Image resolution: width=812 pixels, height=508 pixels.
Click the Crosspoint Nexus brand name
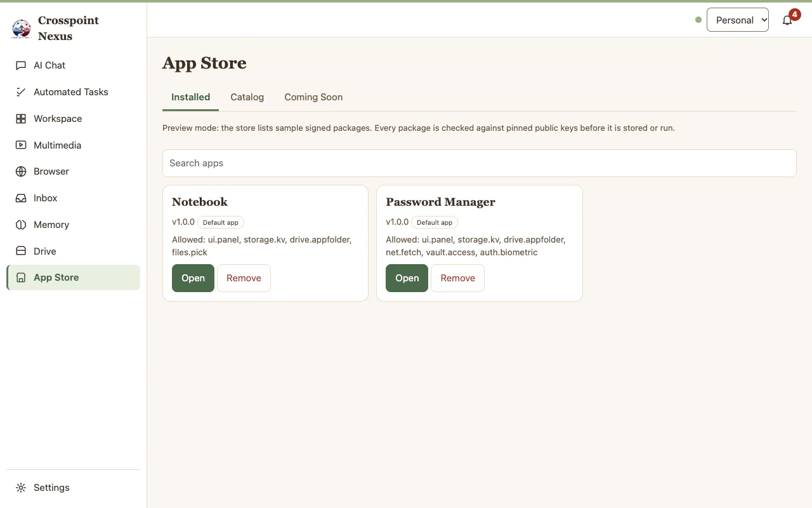68,29
